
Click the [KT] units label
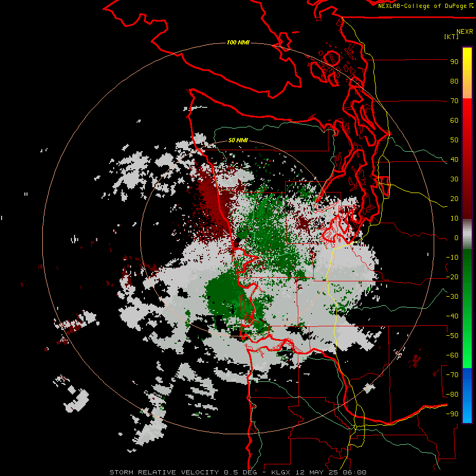(x=452, y=36)
